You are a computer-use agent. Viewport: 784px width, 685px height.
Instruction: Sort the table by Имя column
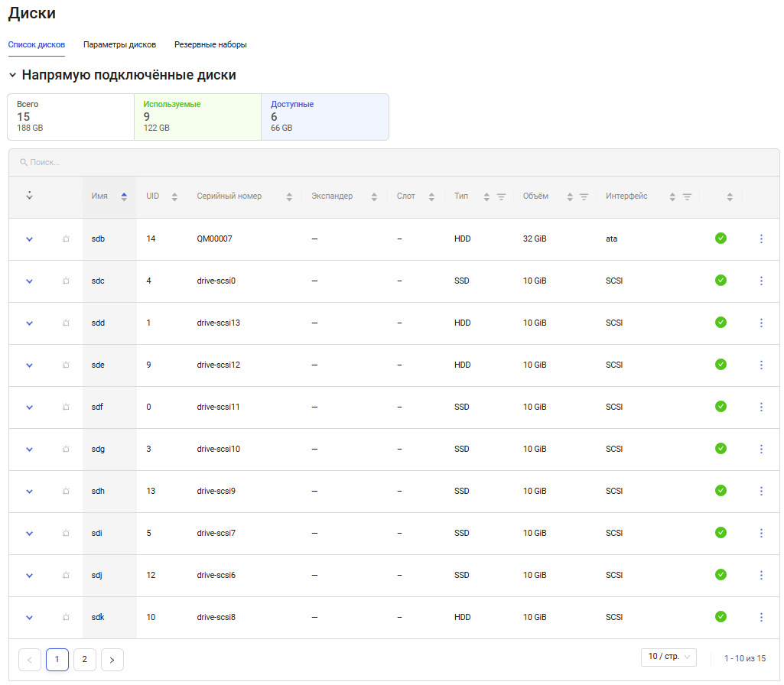(x=124, y=196)
